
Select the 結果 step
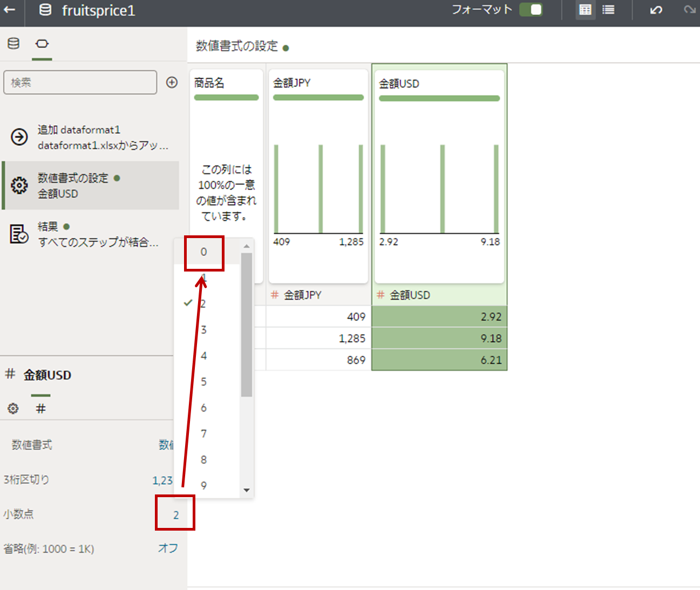click(x=91, y=234)
